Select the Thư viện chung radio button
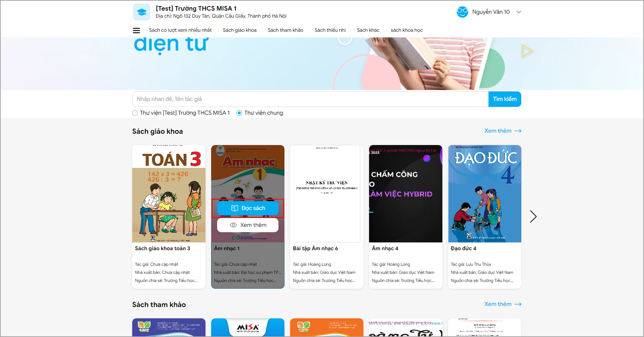 [x=239, y=113]
